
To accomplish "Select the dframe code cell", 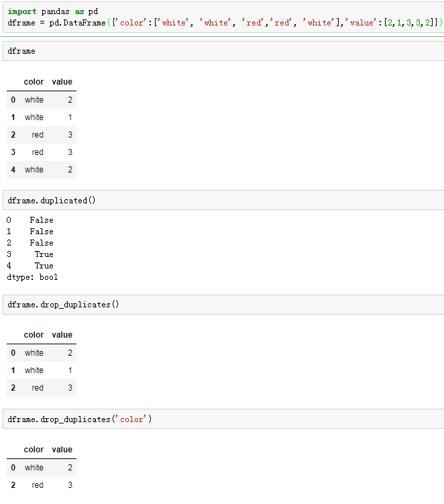I will (x=223, y=51).
